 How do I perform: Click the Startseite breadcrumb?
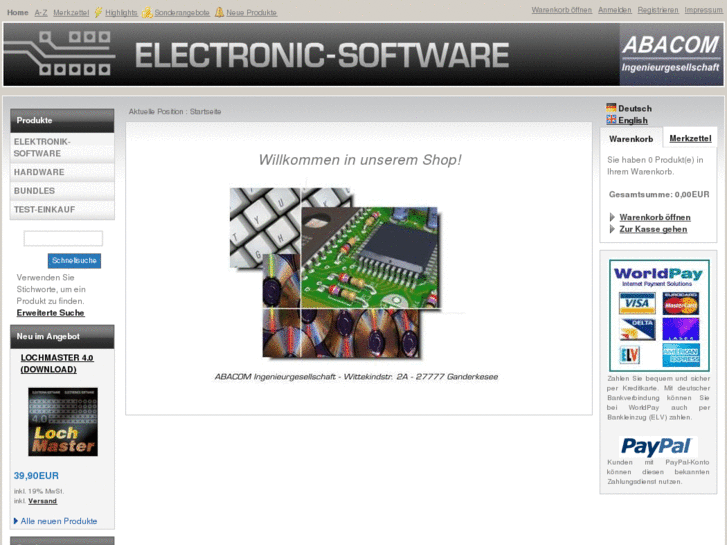(205, 111)
